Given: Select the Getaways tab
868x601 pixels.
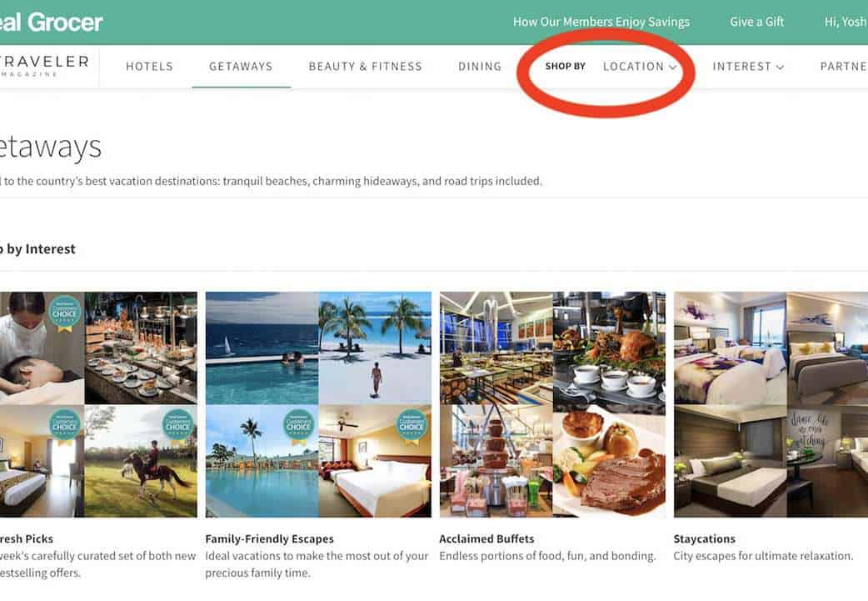Looking at the screenshot, I should [241, 67].
